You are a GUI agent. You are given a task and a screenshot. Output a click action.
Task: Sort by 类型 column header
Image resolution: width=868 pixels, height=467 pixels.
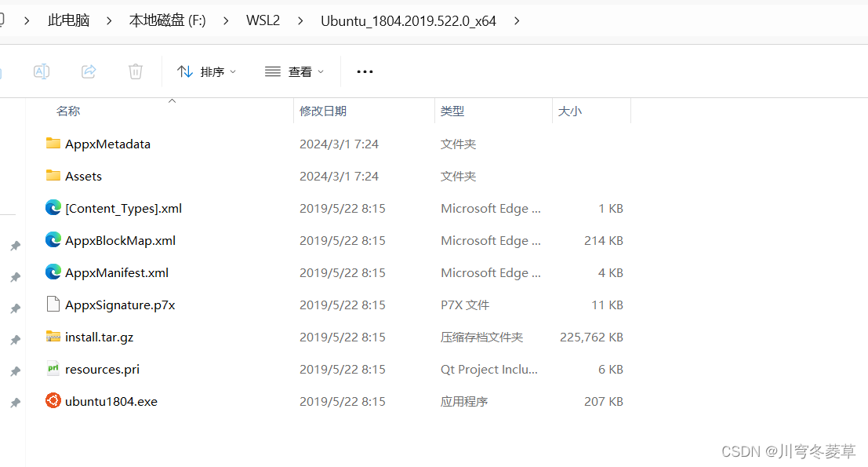pyautogui.click(x=452, y=111)
